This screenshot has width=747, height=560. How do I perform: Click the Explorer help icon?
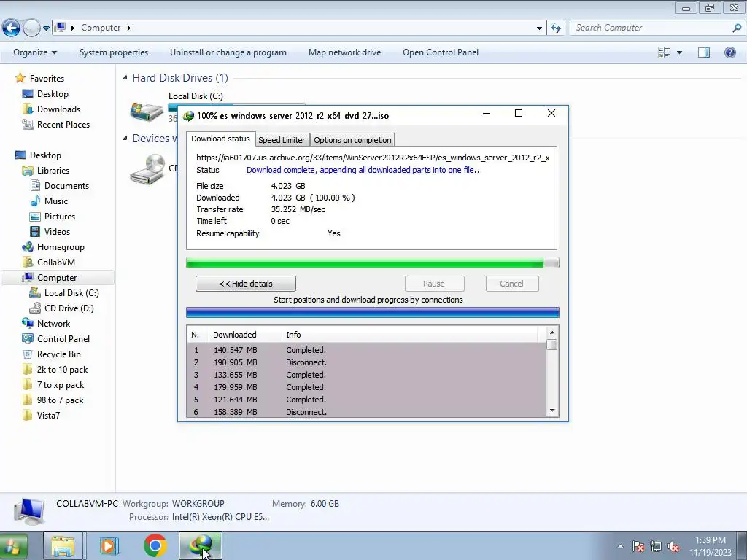[x=729, y=52]
